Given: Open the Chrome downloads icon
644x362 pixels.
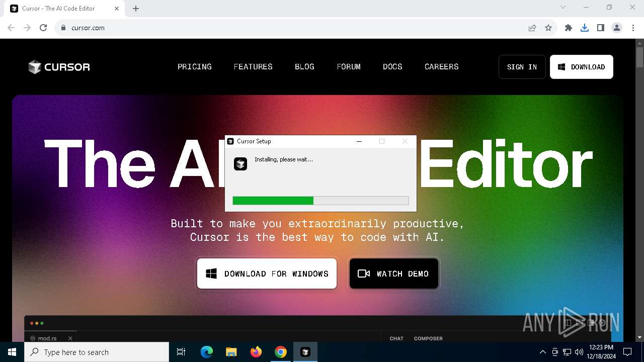Looking at the screenshot, I should tap(585, 28).
